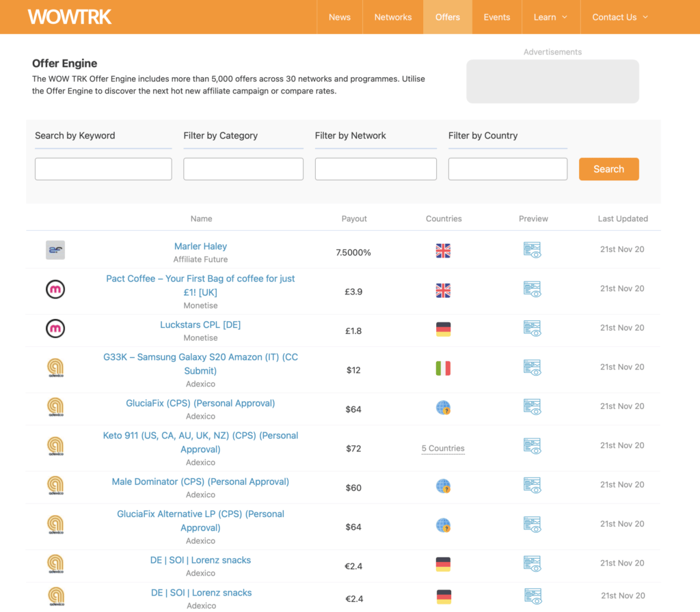This screenshot has width=700, height=612.
Task: Click the globe icon on GluciaFix Alternative LP row
Action: pyautogui.click(x=443, y=526)
